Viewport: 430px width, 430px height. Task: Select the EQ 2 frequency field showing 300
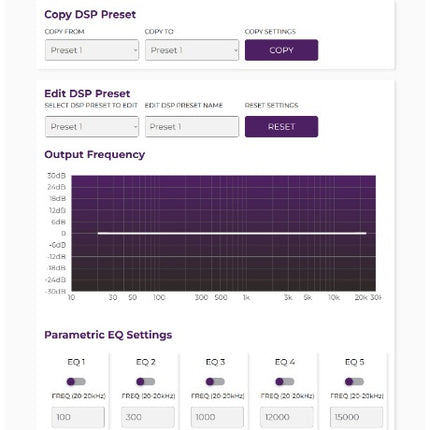[x=148, y=417]
